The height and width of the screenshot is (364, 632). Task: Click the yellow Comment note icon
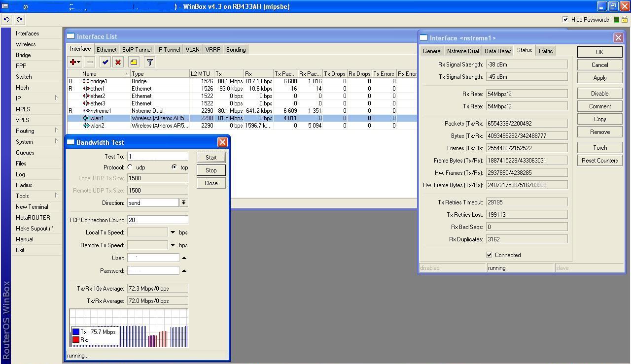tap(134, 62)
